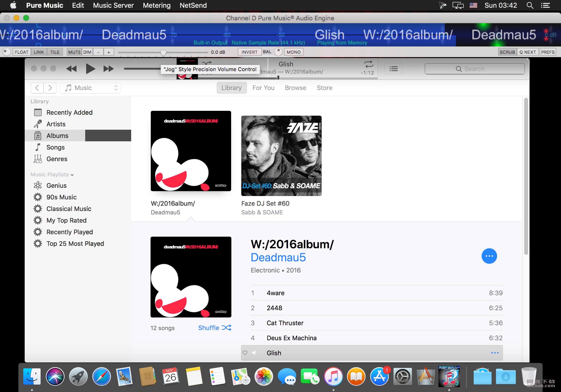
Task: Click the round knob left of FLOAT
Action: (x=6, y=52)
